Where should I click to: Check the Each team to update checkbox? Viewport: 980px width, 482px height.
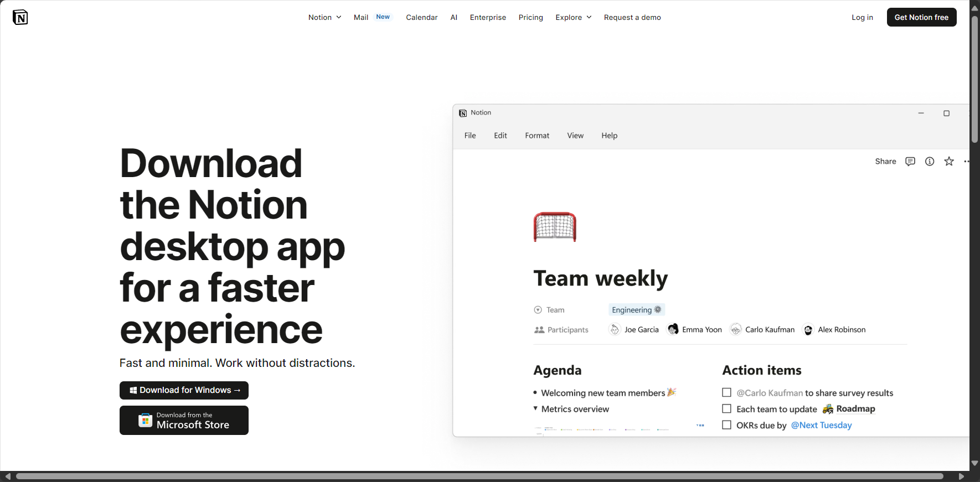tap(727, 408)
